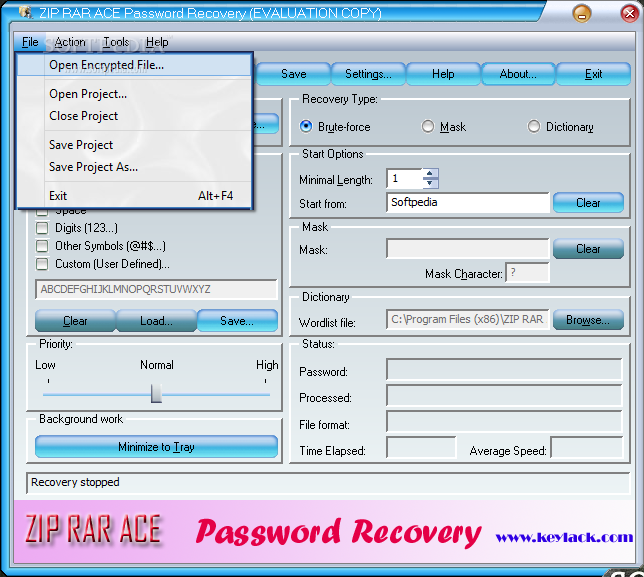Select Exit Alt+F4 in File menu
This screenshot has width=644, height=577.
tap(134, 196)
